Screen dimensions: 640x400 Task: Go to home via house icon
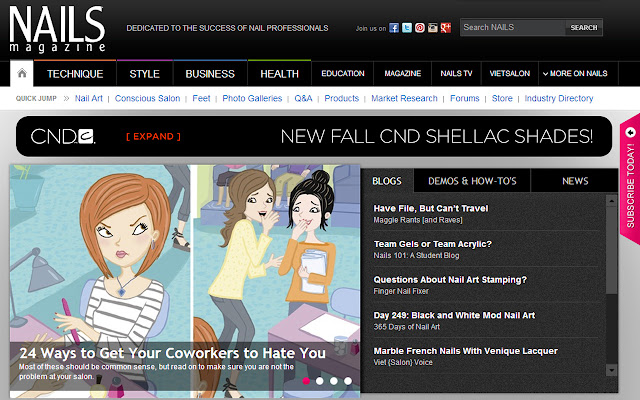pos(22,73)
